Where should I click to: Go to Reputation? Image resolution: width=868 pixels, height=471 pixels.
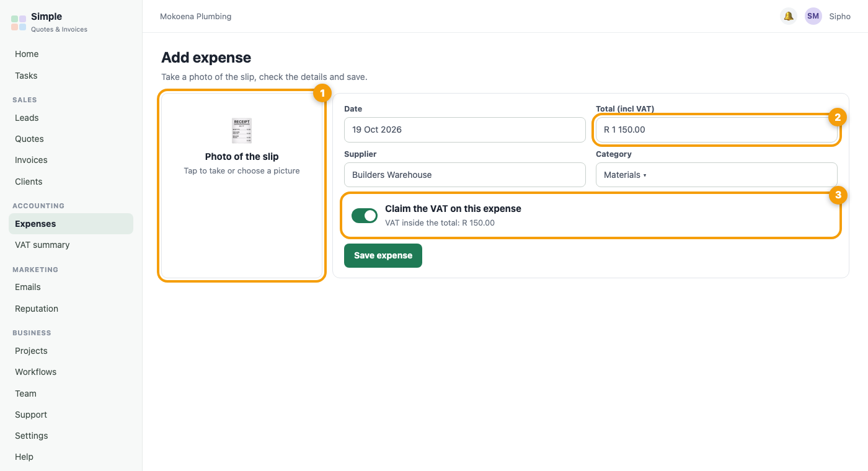coord(71,309)
